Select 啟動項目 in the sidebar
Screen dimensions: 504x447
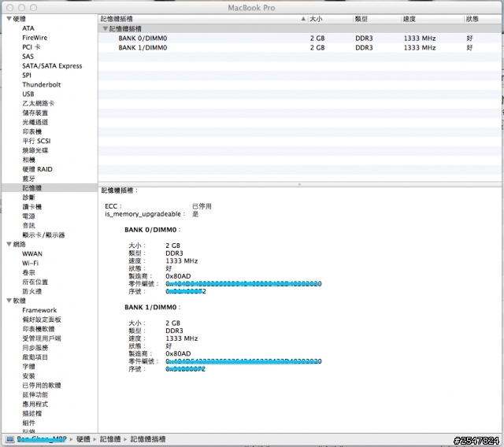35,356
